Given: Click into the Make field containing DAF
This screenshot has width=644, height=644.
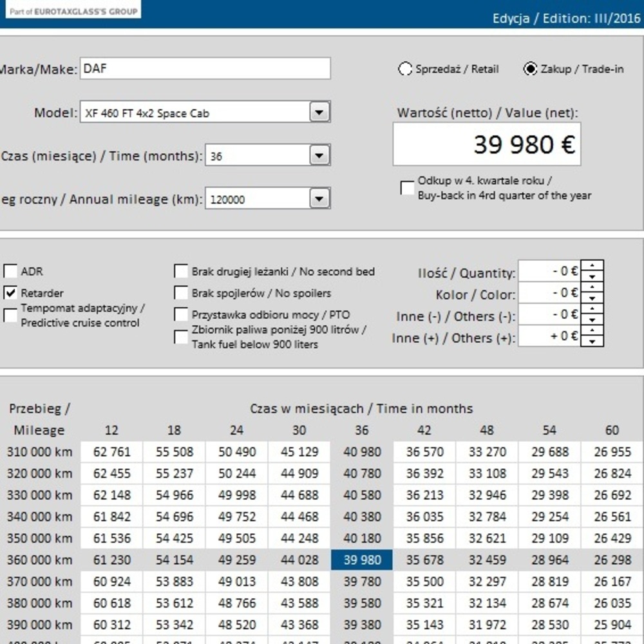Looking at the screenshot, I should [x=205, y=68].
